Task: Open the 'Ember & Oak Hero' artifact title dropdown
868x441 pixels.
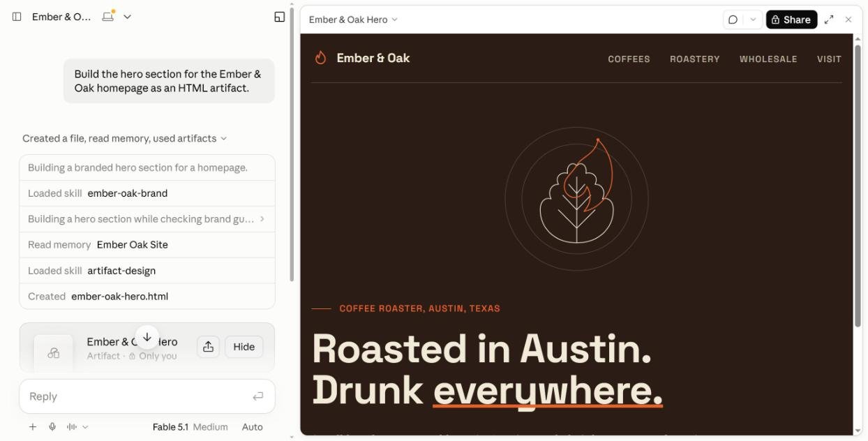Action: 353,20
